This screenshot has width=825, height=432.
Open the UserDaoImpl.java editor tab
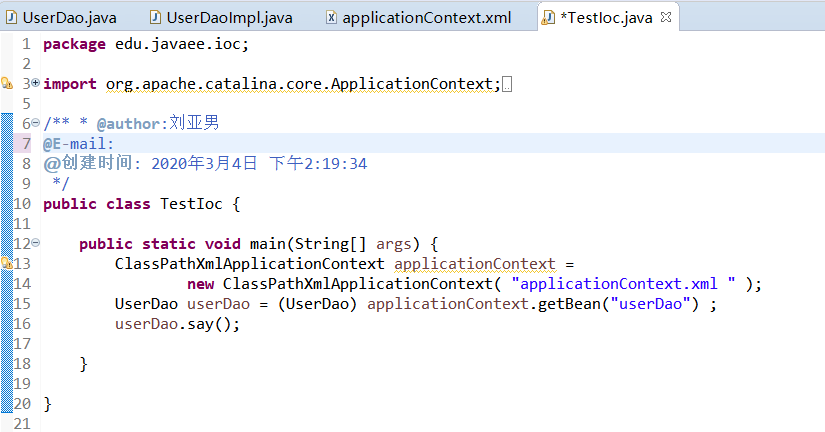(221, 17)
